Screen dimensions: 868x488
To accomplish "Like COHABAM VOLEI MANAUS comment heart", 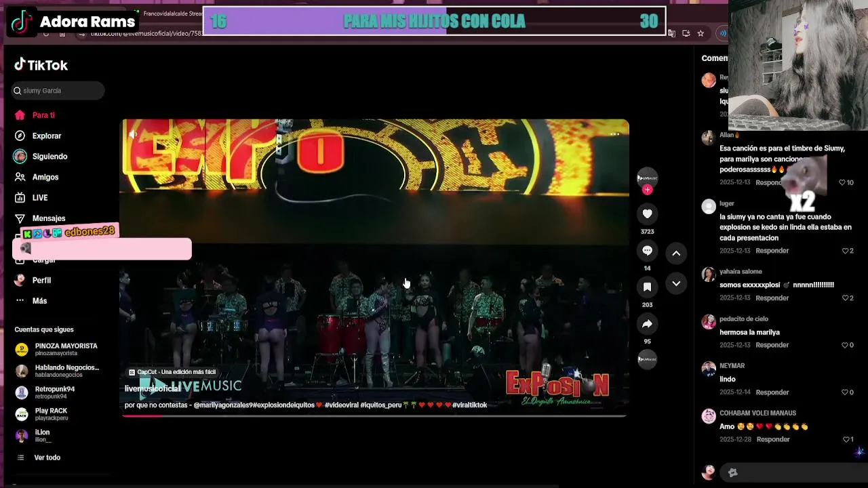I will [x=845, y=439].
